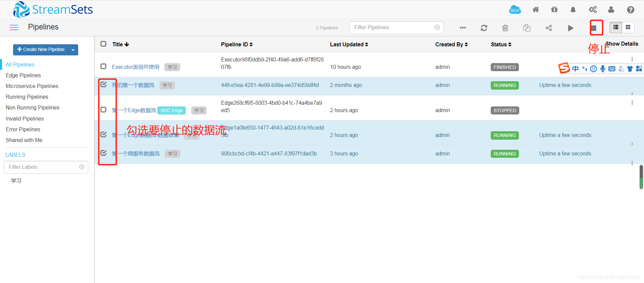
Task: Open the SCH control hub cloud icon
Action: (x=515, y=10)
